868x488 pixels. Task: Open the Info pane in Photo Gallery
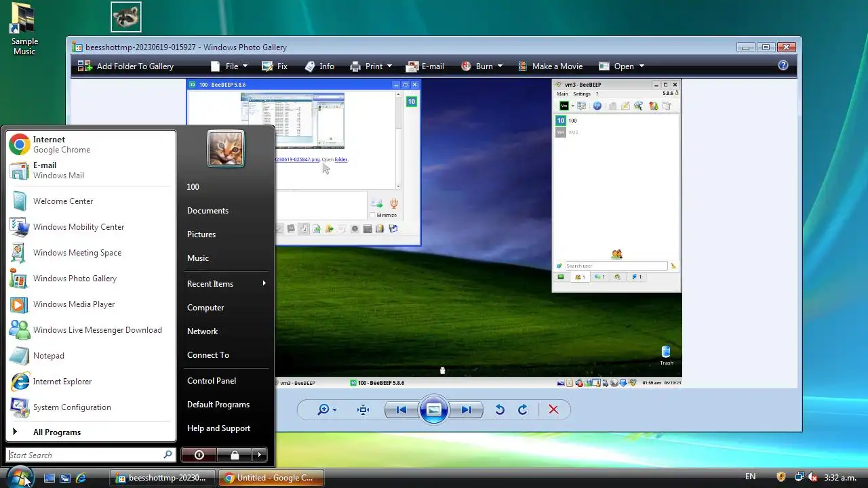click(319, 66)
